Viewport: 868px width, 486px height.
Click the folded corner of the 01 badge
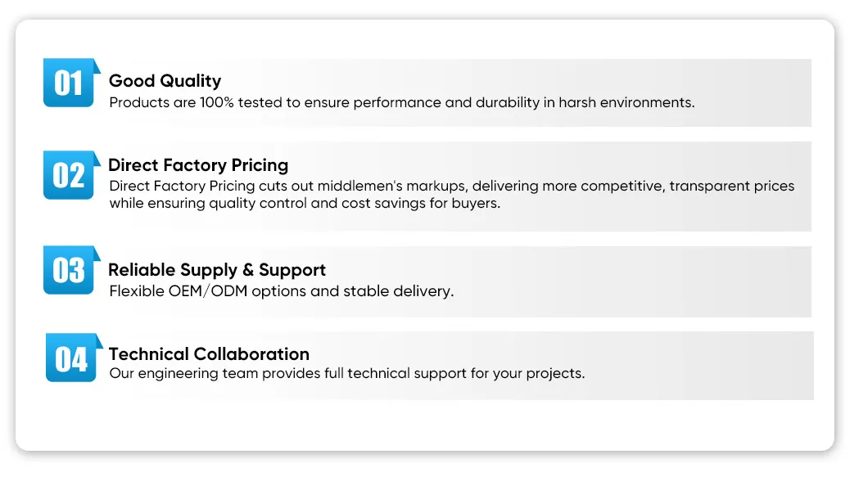[97, 66]
